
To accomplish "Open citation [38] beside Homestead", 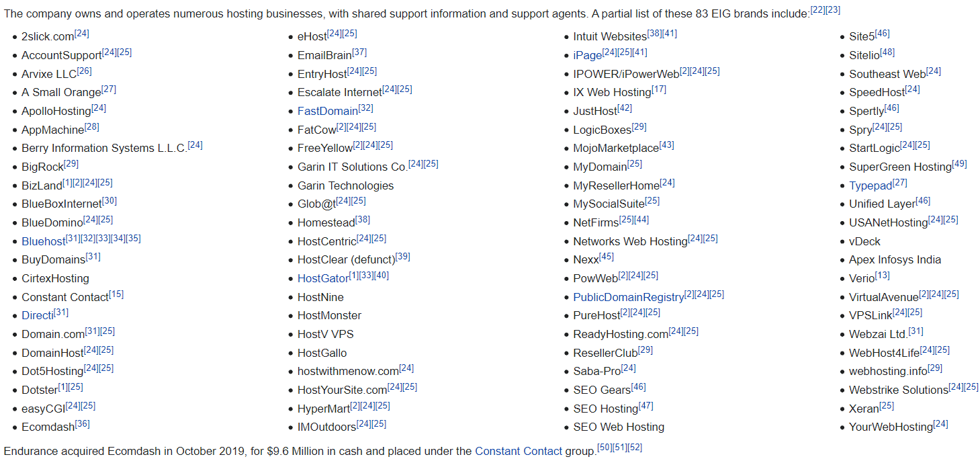I will coord(363,220).
